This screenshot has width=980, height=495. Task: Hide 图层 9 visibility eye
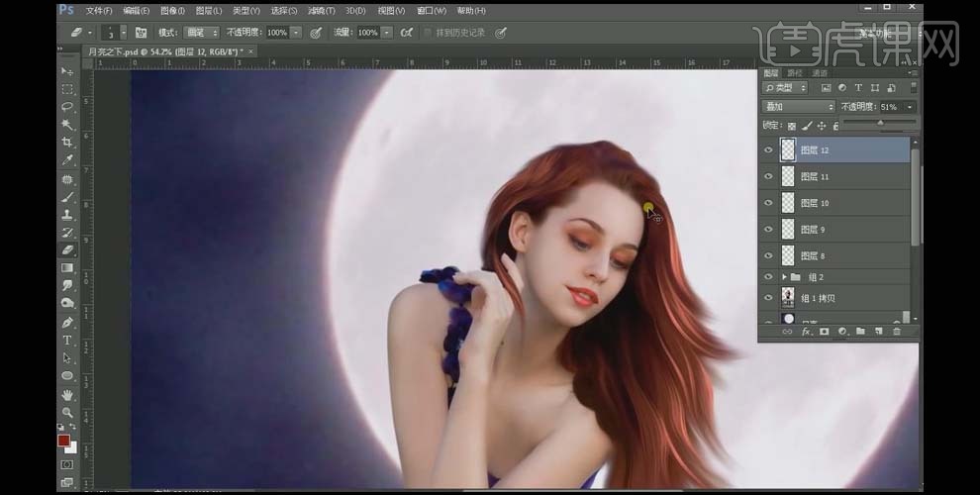pyautogui.click(x=769, y=230)
